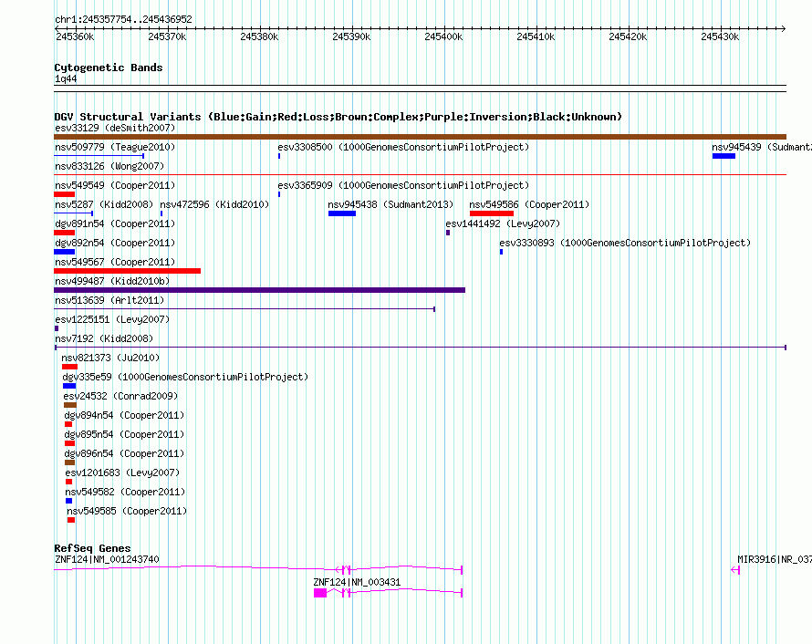Click nsv499487 (Kidd2010b) label
The width and height of the screenshot is (812, 644).
[x=112, y=281]
